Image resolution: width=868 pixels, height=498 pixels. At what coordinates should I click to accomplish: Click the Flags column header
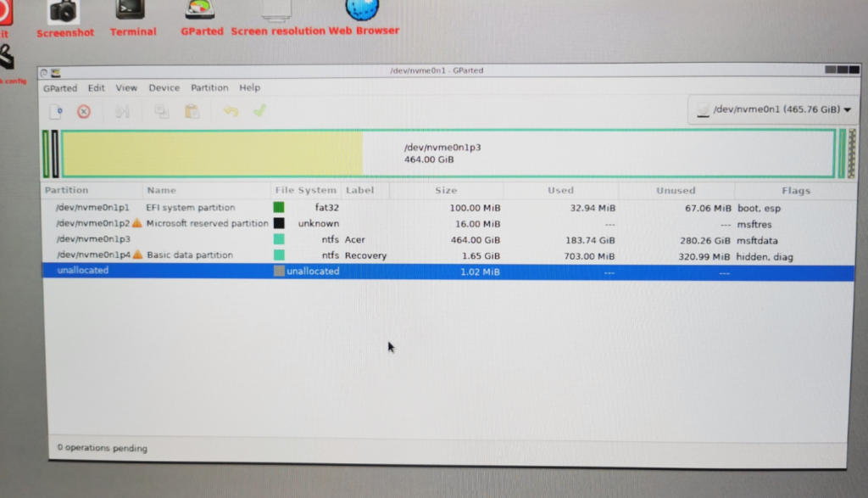(796, 191)
